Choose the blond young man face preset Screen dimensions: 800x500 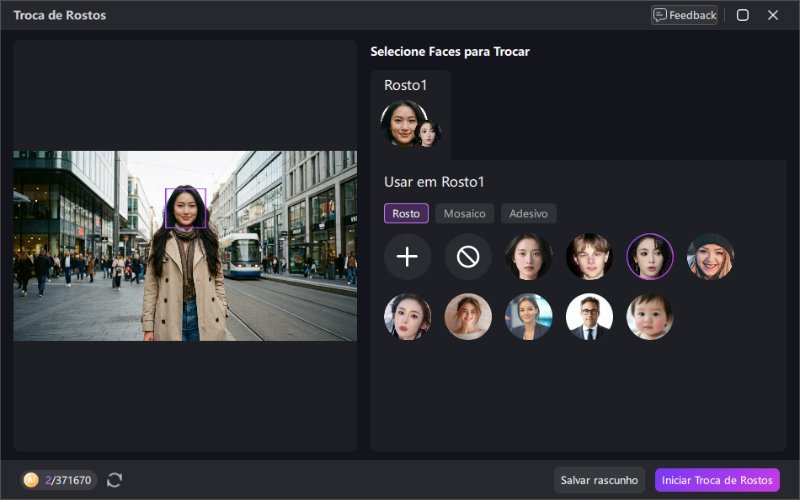pos(589,257)
